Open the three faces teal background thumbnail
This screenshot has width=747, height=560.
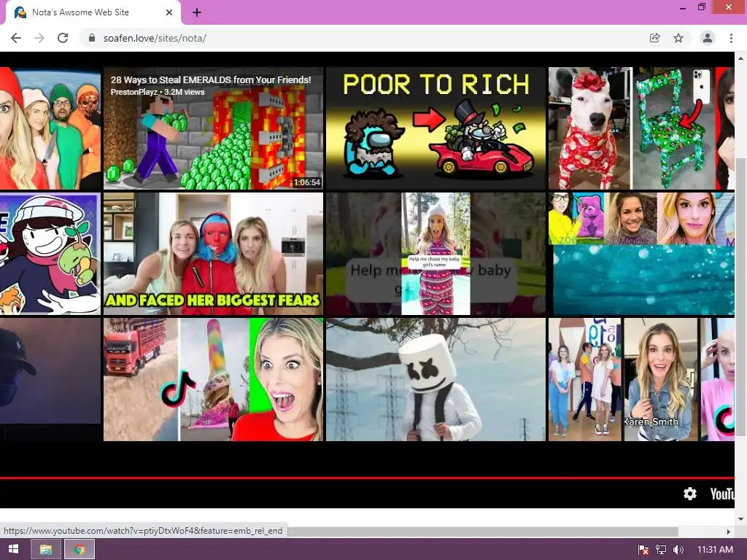click(641, 254)
